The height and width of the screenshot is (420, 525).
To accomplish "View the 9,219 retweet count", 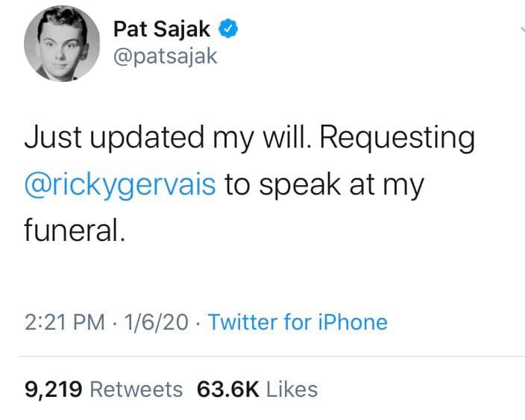I will point(53,389).
